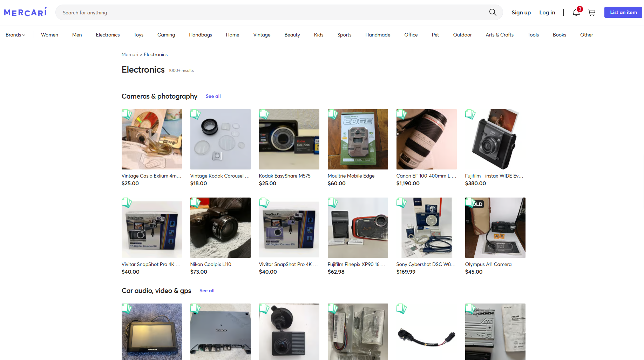This screenshot has width=644, height=360.
Task: Open the Kodak EasyShare M575 thumbnail
Action: pos(289,139)
